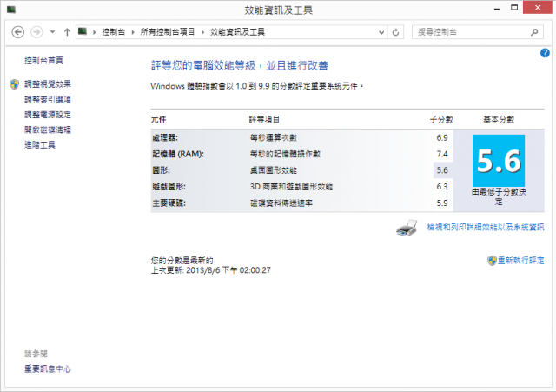This screenshot has width=556, height=392.
Task: Select the 圖形 row label
Action: (161, 170)
